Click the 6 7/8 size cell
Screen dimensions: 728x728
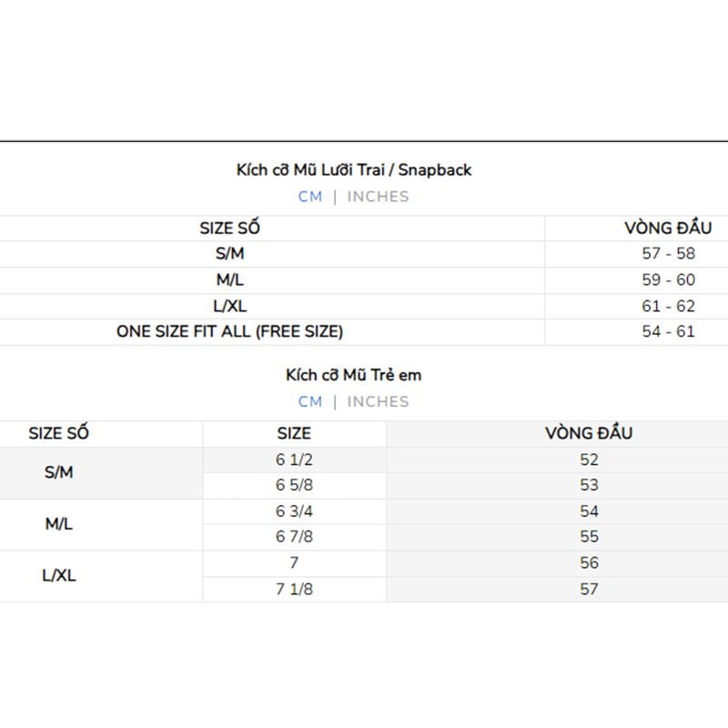[294, 537]
